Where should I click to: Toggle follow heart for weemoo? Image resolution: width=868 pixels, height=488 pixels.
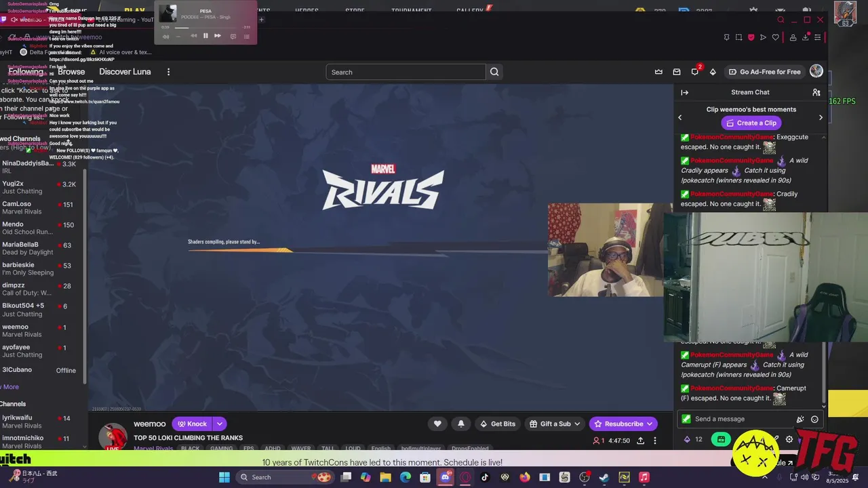(437, 424)
